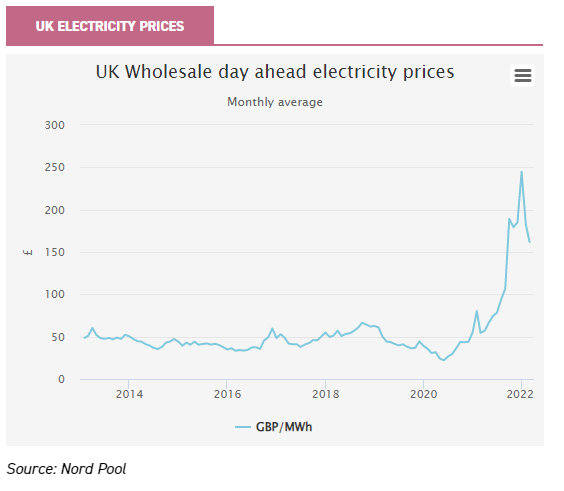Click the Monthly average subtitle

(275, 102)
